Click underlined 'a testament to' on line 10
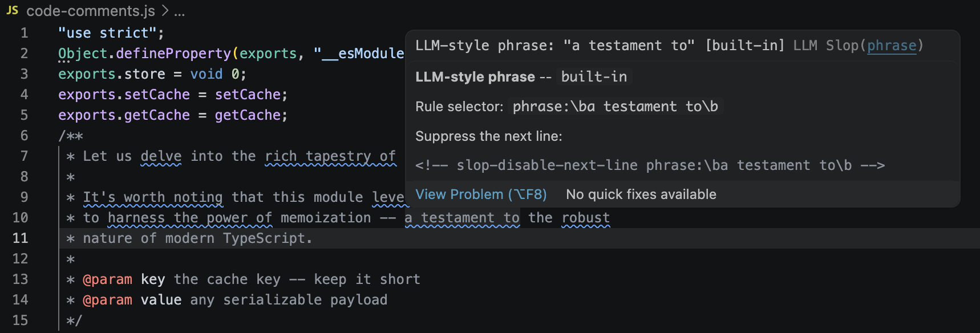The width and height of the screenshot is (980, 333). click(x=462, y=218)
